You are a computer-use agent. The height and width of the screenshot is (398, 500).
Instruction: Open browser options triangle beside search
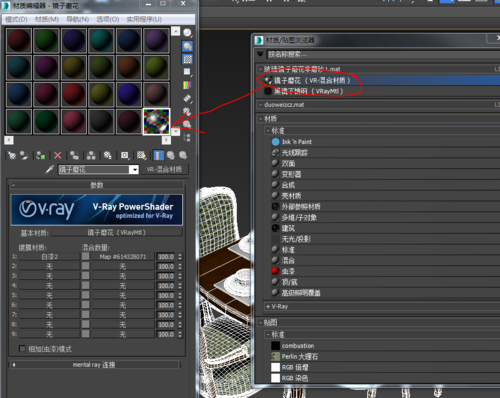pos(260,54)
